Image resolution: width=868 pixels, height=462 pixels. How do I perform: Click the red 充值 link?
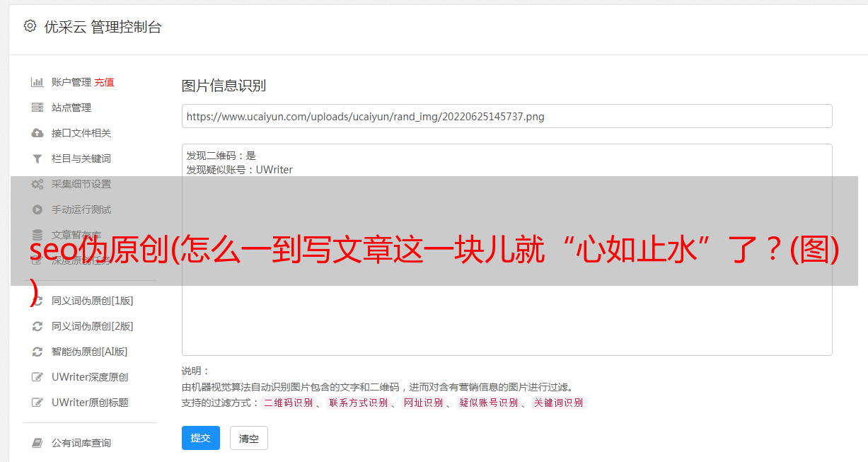[x=104, y=82]
